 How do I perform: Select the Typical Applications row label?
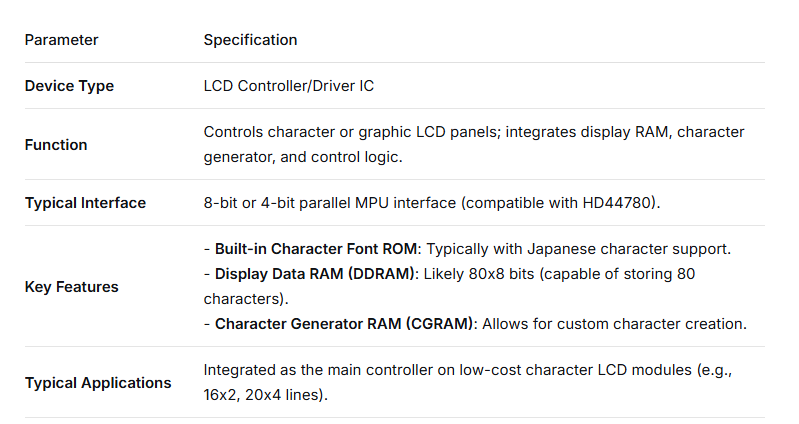pyautogui.click(x=97, y=383)
